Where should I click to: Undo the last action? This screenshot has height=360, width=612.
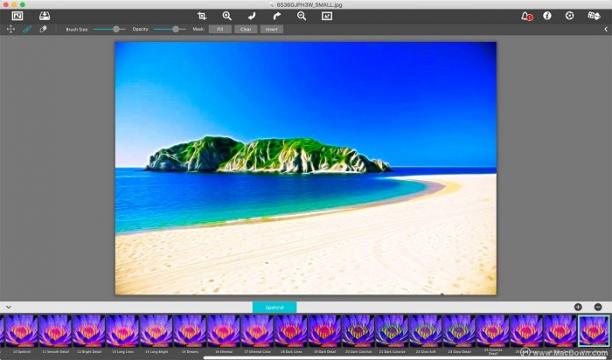click(252, 16)
